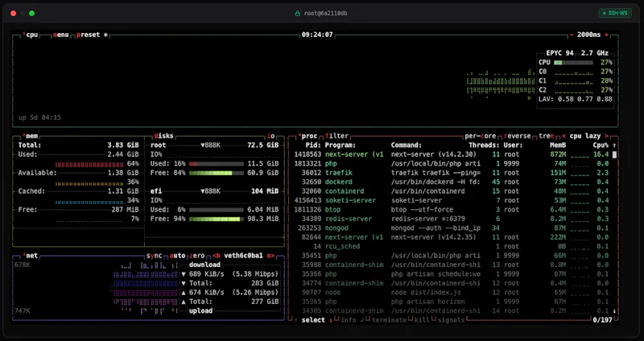Toggle per-core CPU usage in proc

480,136
